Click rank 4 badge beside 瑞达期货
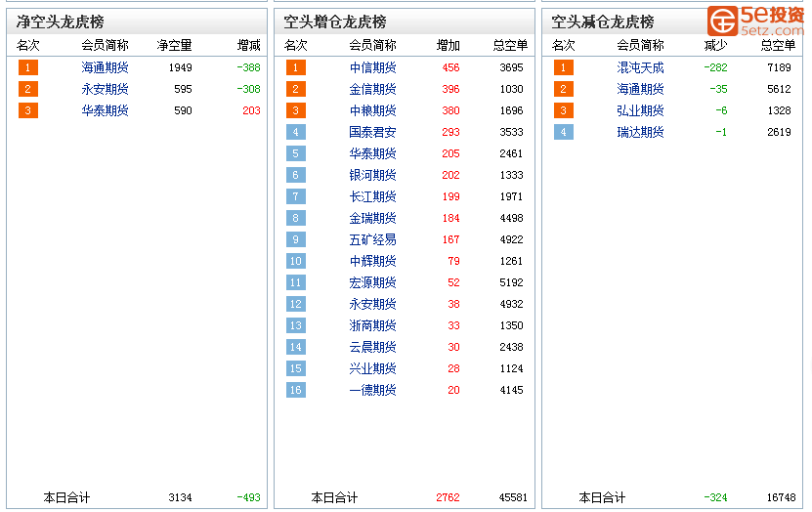The image size is (812, 512). click(x=564, y=132)
